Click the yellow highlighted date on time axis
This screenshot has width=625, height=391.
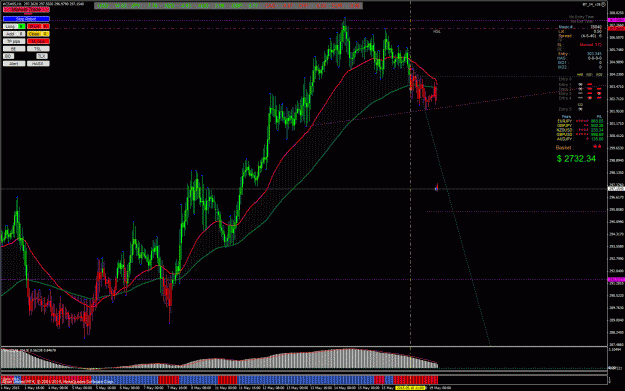tap(410, 388)
